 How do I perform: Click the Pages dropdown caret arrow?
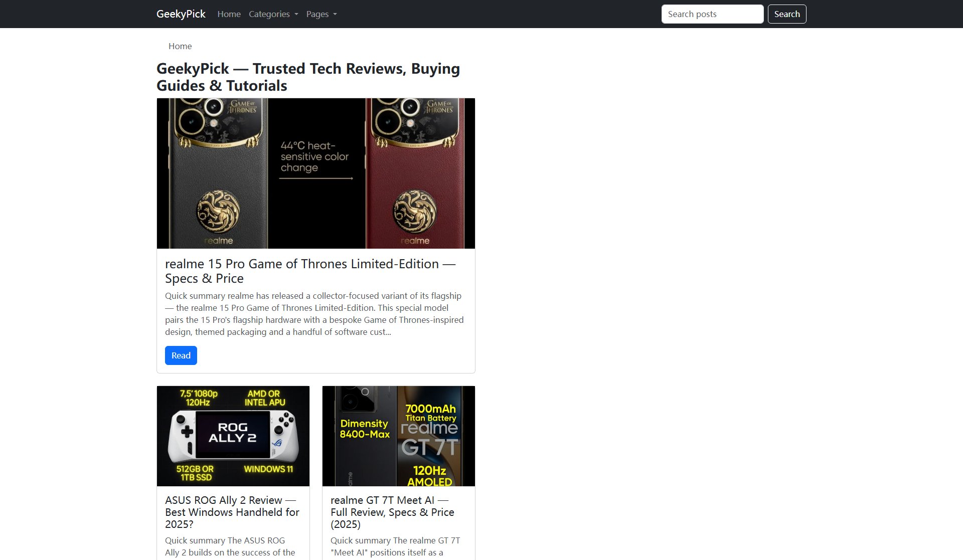[x=335, y=15]
